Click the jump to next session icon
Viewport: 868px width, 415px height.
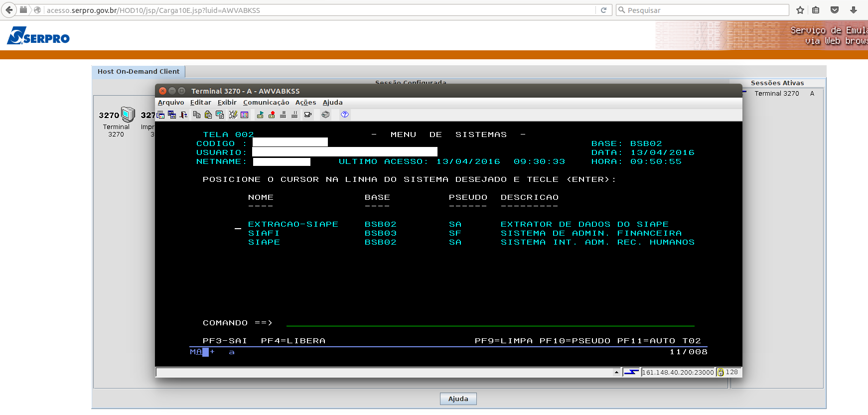coord(160,115)
